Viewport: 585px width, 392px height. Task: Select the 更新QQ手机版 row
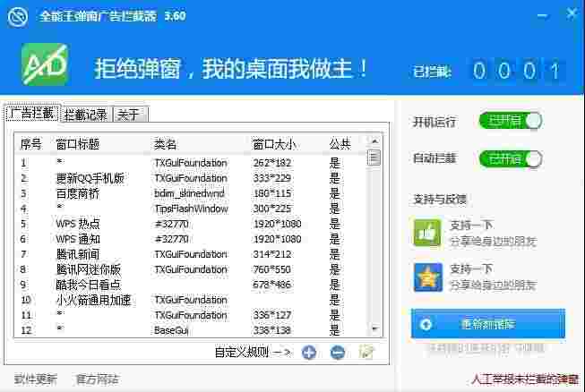[192, 178]
